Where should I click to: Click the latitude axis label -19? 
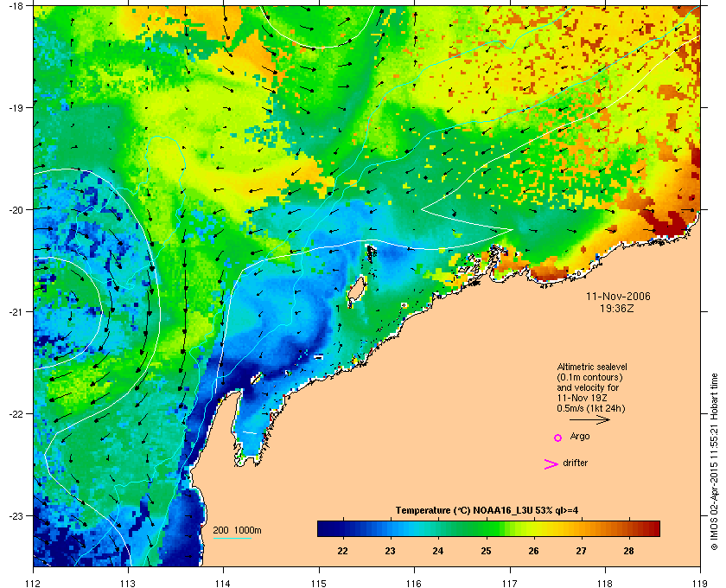[x=16, y=107]
